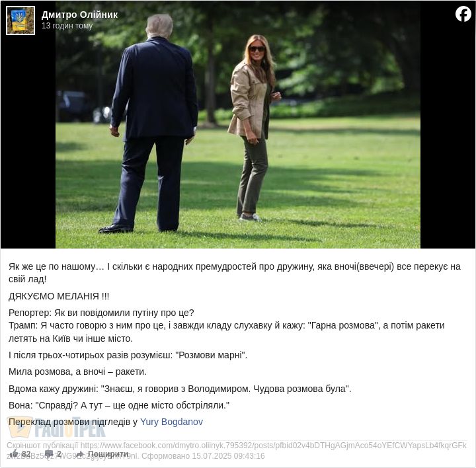Screen dimensions: 476x468
Task: Click the 'Вдома кажу дружині' paragraph
Action: click(180, 389)
